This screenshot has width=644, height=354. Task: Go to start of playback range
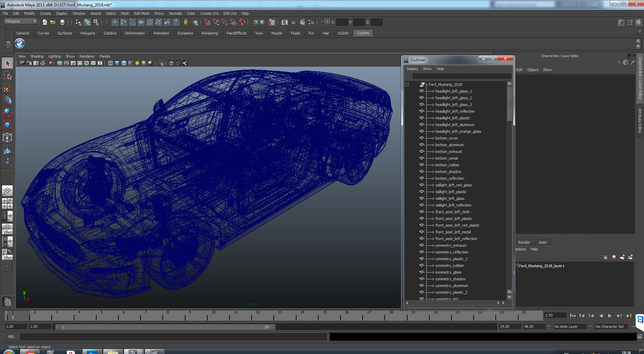point(573,316)
